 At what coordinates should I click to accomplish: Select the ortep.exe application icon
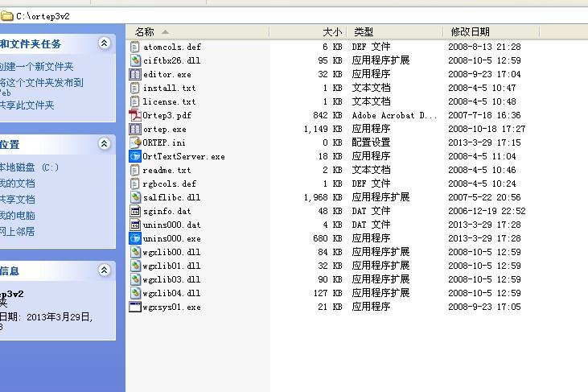tap(134, 129)
